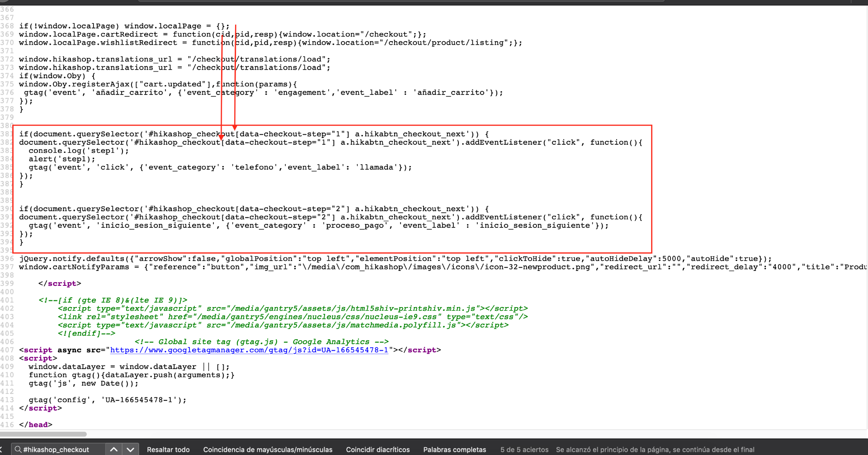Click the 'if(window.Oby) {' line
Screen dimensions: 868x455
(x=57, y=76)
